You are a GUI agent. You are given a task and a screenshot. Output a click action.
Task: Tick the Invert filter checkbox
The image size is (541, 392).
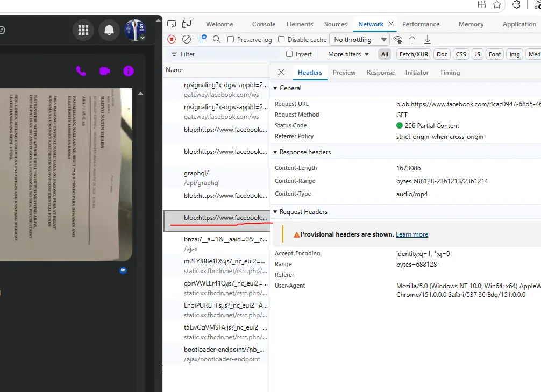(289, 54)
